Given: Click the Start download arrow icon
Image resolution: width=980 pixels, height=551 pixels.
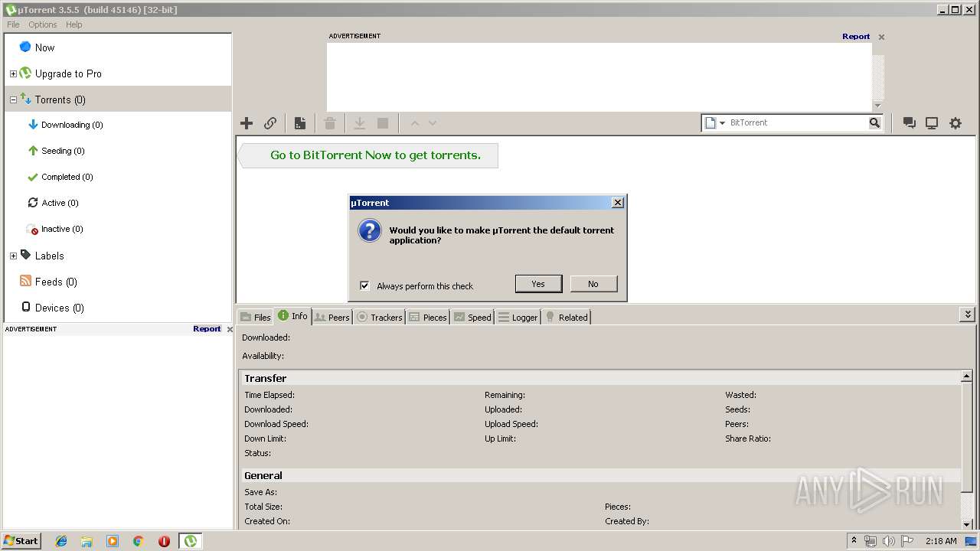Looking at the screenshot, I should (359, 123).
